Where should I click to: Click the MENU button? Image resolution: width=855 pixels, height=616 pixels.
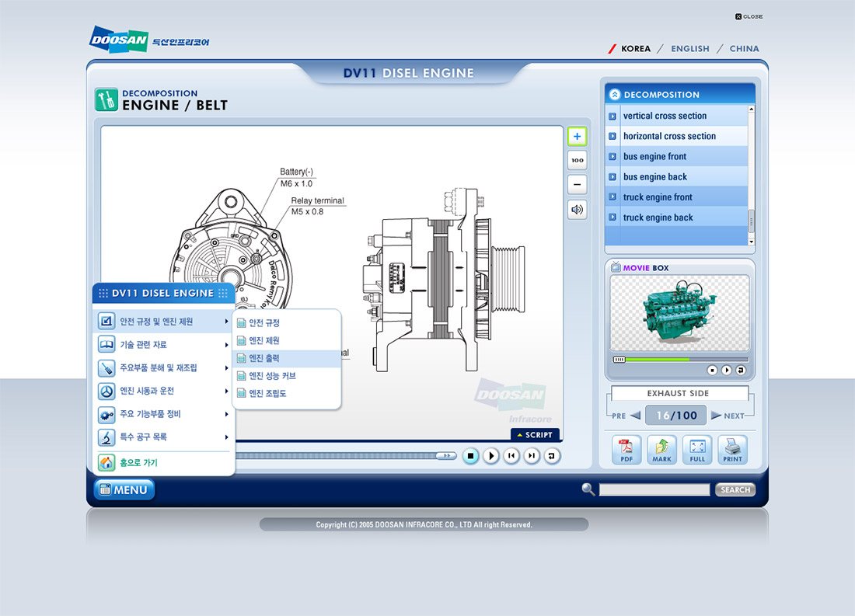pyautogui.click(x=124, y=489)
